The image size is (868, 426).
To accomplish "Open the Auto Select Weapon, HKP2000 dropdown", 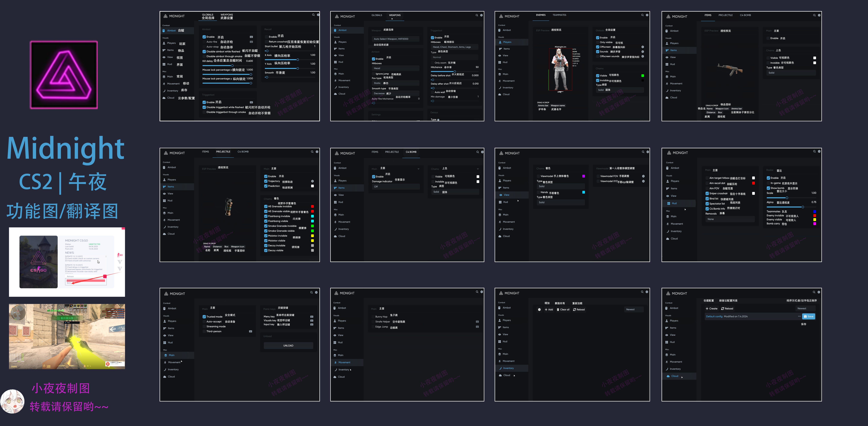I will [395, 39].
